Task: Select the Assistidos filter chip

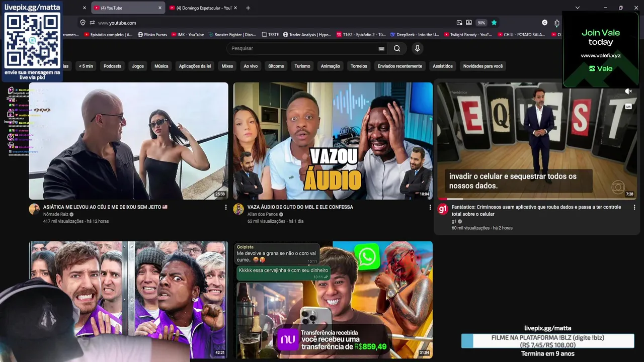Action: (x=443, y=66)
